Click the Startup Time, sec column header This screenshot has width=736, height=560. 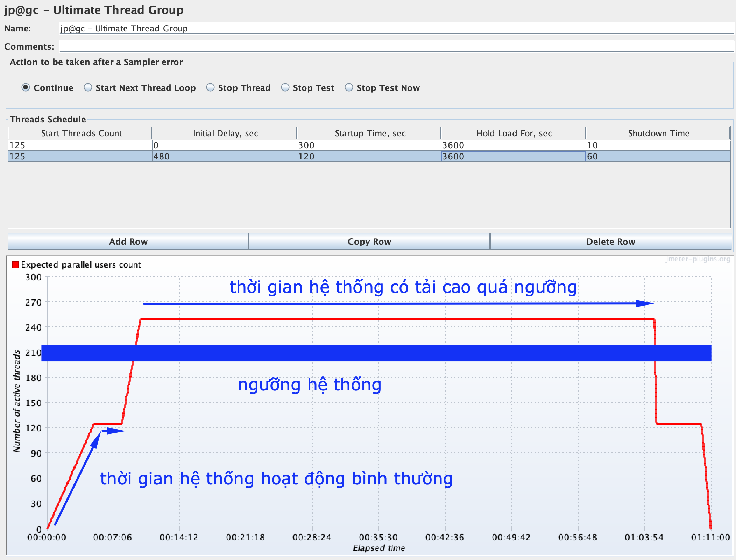pos(370,133)
